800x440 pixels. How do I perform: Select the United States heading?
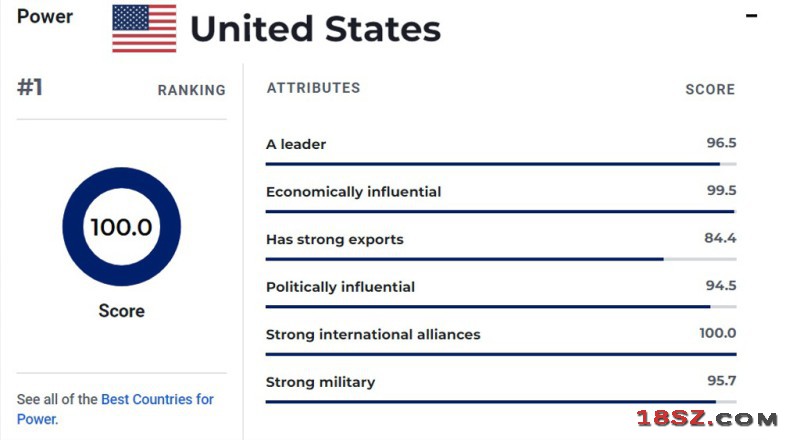click(x=315, y=29)
